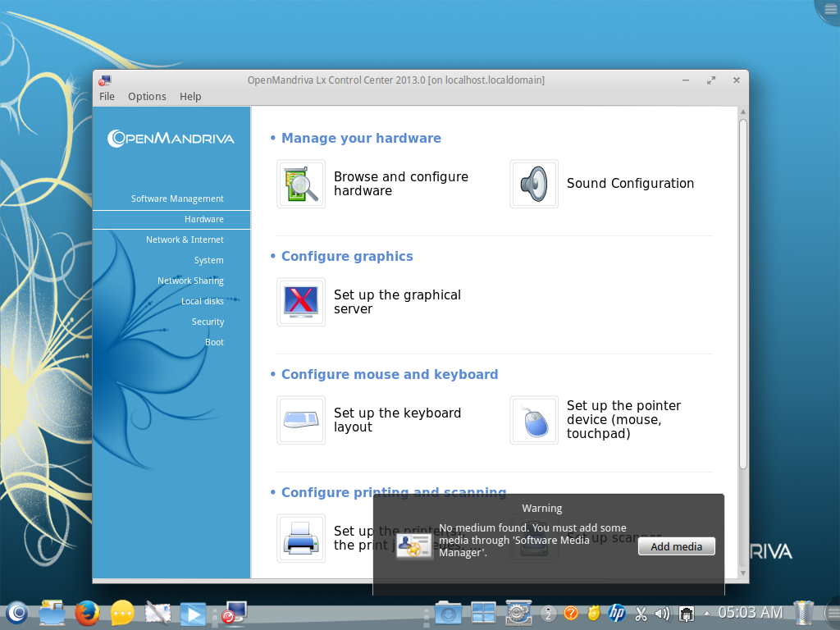Screen dimensions: 840x630
Task: Click the pager number 2 tray icon
Action: pos(548,612)
